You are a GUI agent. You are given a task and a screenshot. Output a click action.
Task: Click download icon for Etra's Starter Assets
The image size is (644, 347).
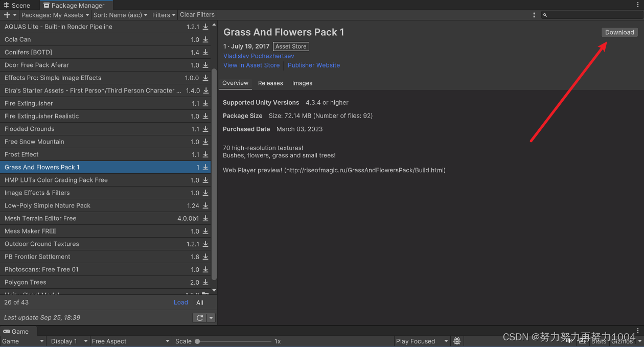205,90
